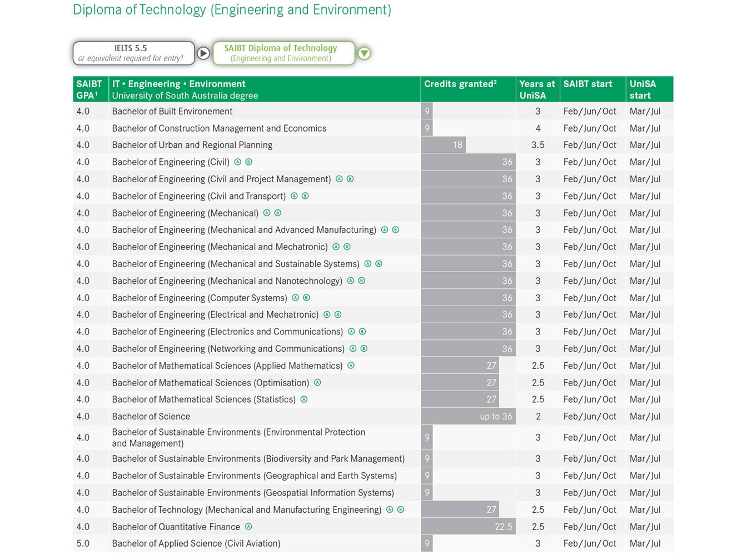The image size is (747, 560).
Task: Click circled B icon on Mechanical and Advanced Manufacturing row
Action: click(396, 230)
